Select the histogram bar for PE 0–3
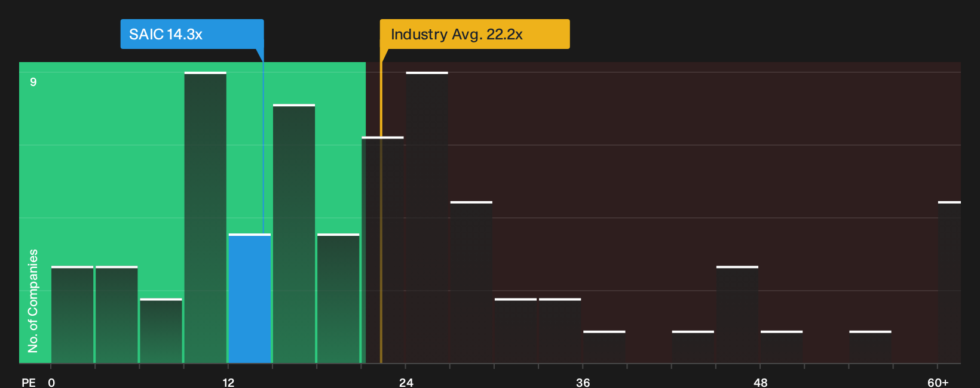980x388 pixels. 72,315
